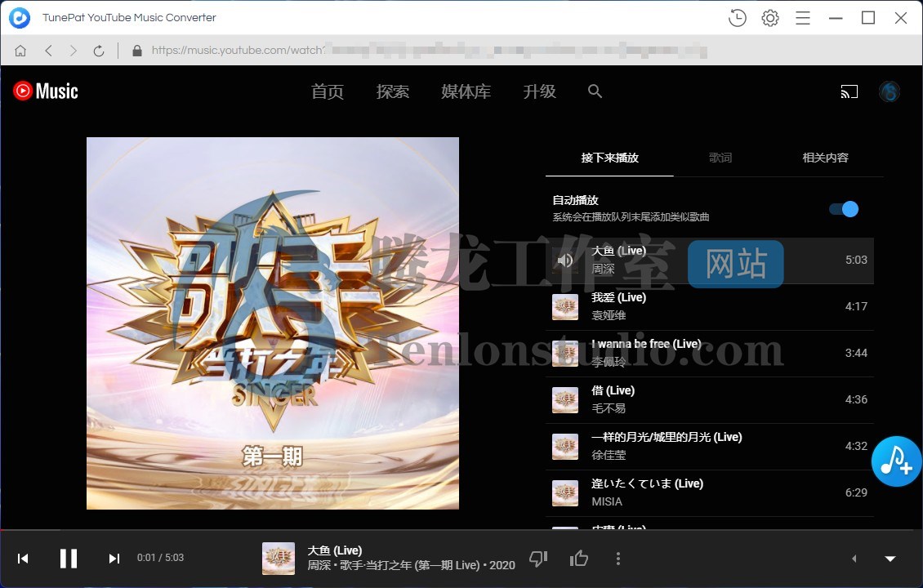
Task: Play 一样的月光/城里的月光 (Live) from queue
Action: tap(709, 446)
